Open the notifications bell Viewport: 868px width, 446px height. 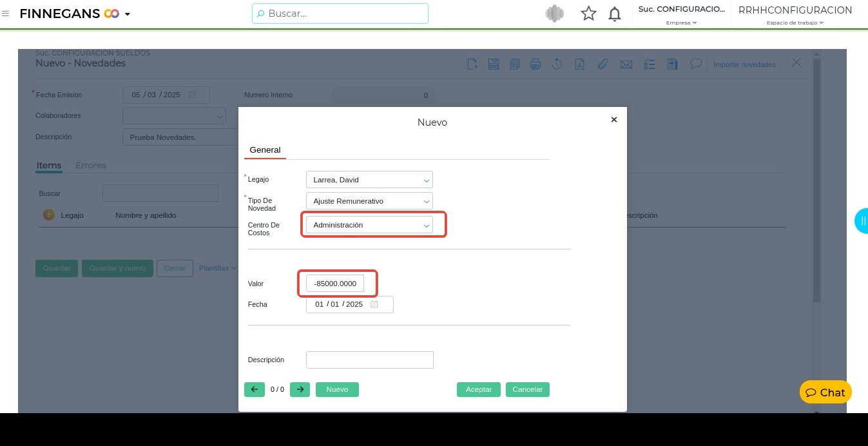[615, 14]
